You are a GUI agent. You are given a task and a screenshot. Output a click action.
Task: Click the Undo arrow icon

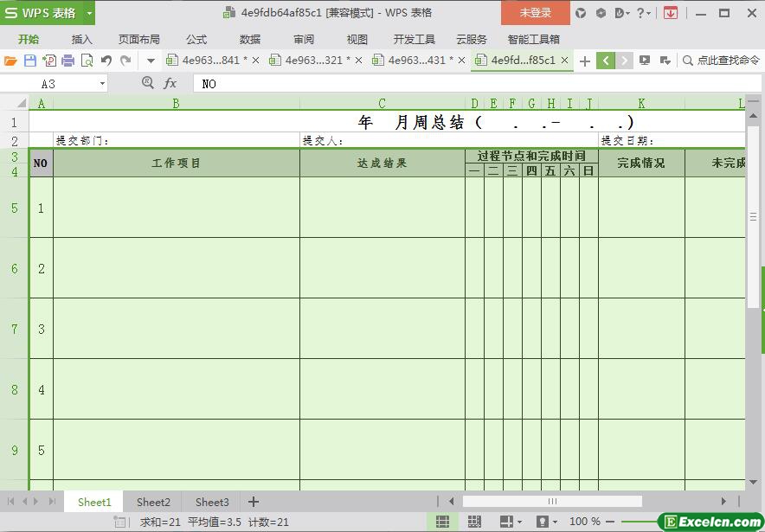pyautogui.click(x=106, y=61)
